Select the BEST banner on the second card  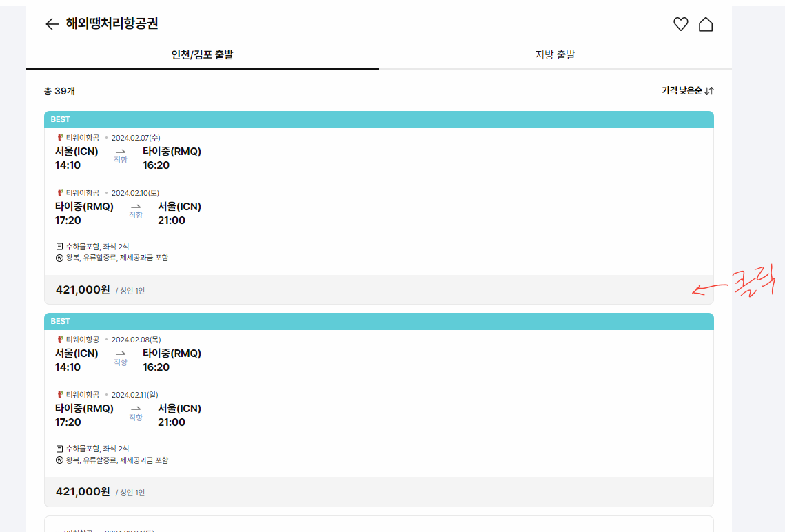(379, 321)
